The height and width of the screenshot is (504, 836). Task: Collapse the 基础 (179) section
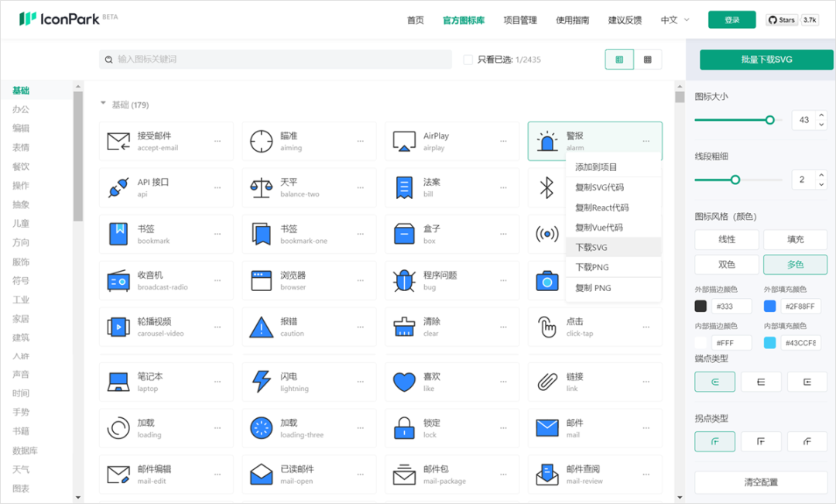tap(103, 105)
